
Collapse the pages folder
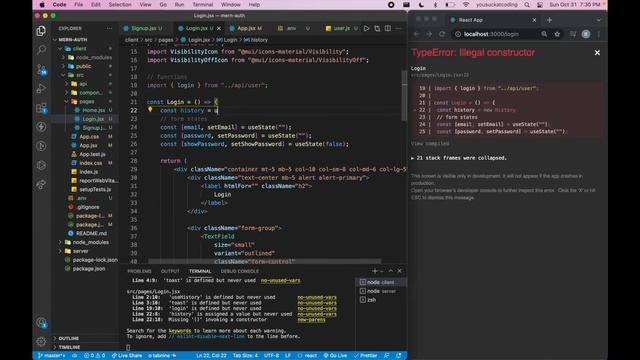click(87, 101)
